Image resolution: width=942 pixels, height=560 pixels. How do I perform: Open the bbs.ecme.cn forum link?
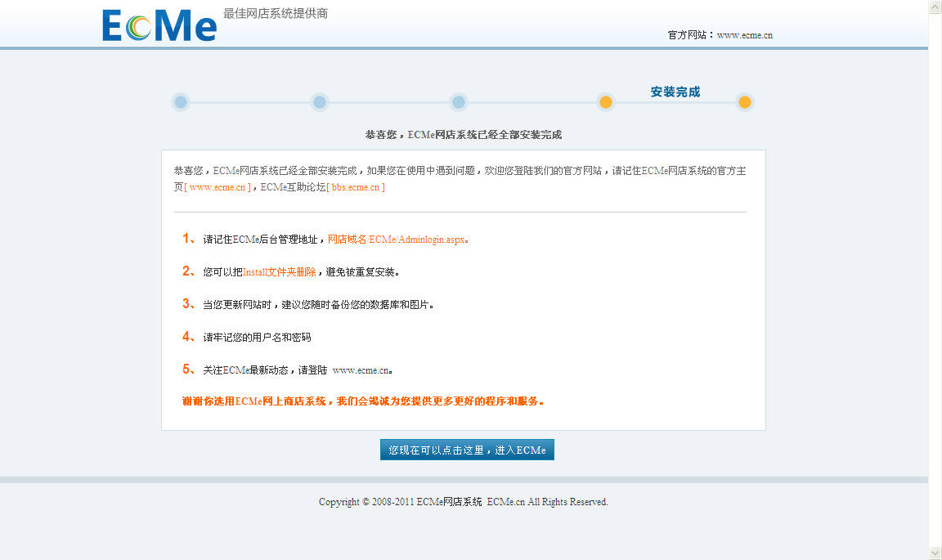(356, 187)
